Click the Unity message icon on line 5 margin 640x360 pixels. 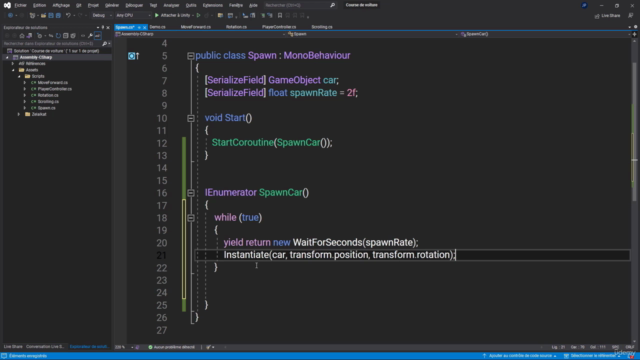pos(131,56)
